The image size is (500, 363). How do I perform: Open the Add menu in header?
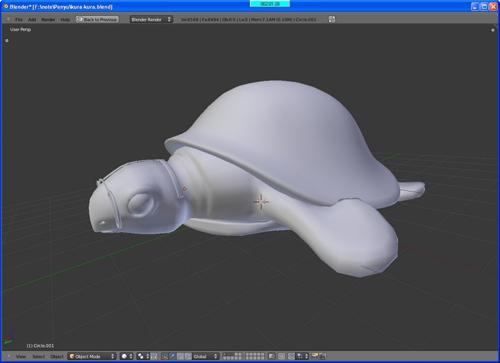click(32, 20)
